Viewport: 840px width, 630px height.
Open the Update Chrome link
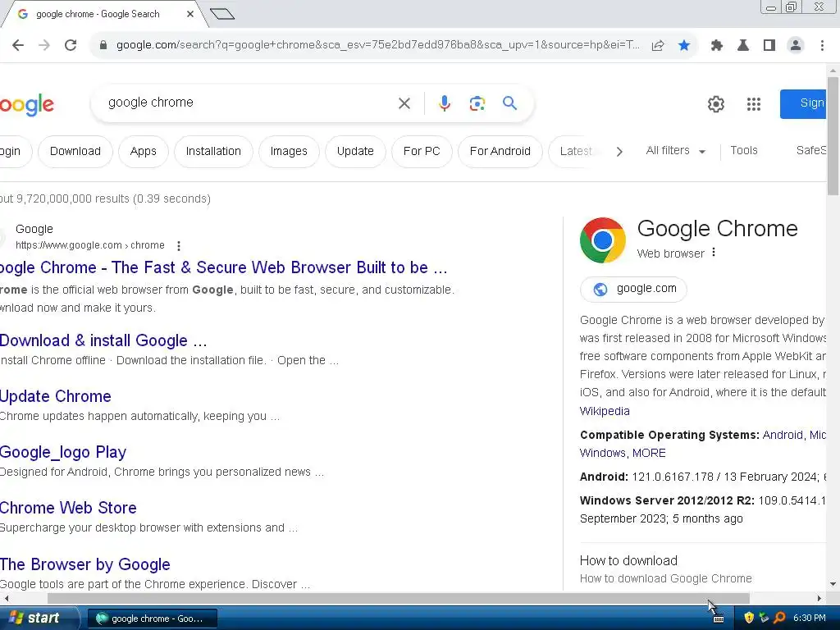coord(56,396)
